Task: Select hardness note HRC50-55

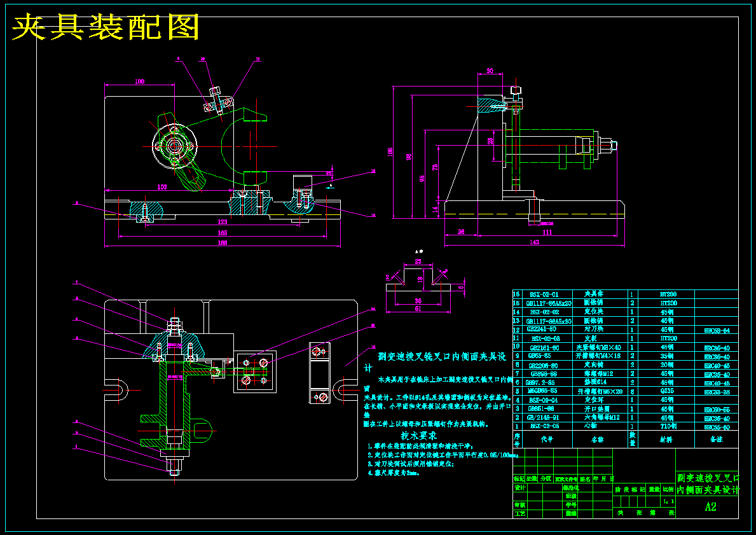Action: click(717, 410)
